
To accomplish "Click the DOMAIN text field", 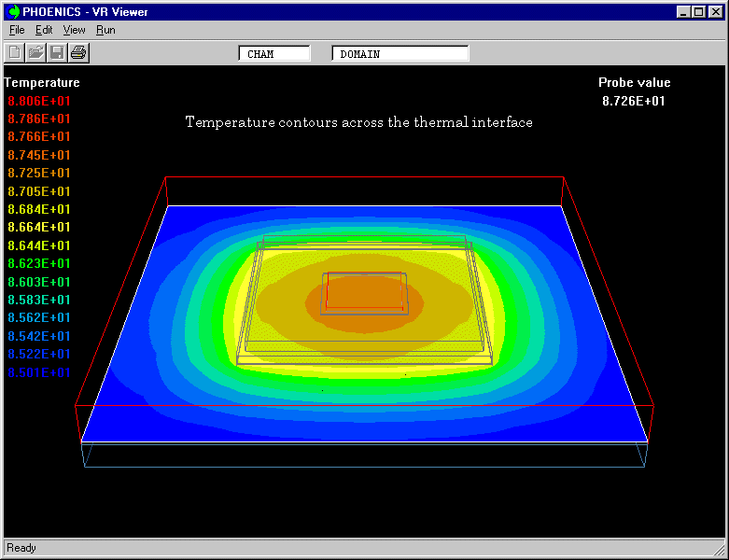I will coord(400,54).
